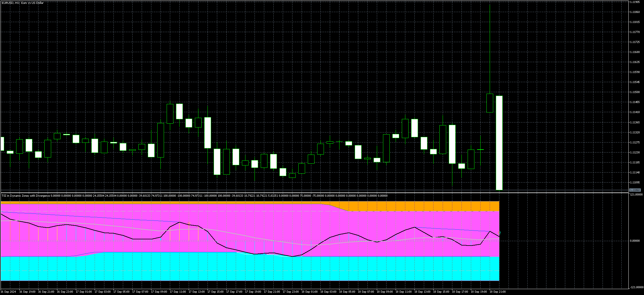Image resolution: width=644 pixels, height=295 pixels.
Task: Click the 1.11140 price scale label
Action: tap(635, 173)
